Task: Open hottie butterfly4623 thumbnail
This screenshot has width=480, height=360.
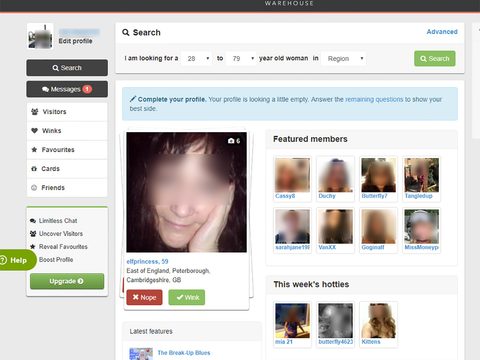Action: [335, 321]
